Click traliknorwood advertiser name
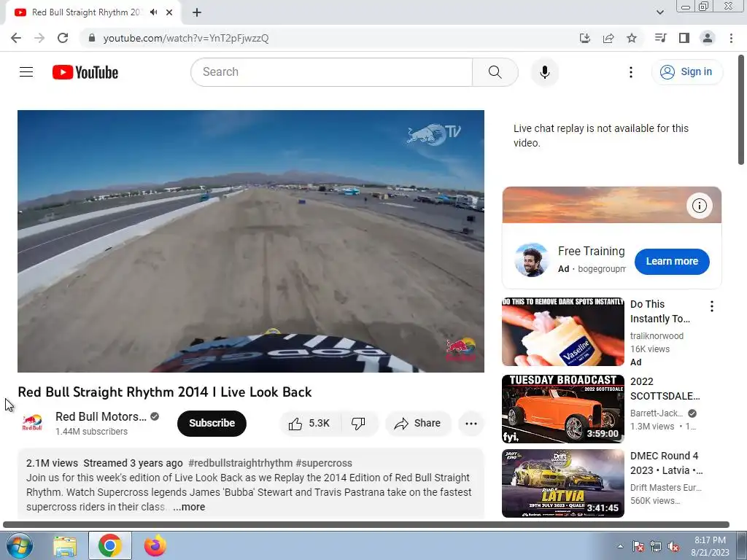The image size is (747, 560). point(657,335)
